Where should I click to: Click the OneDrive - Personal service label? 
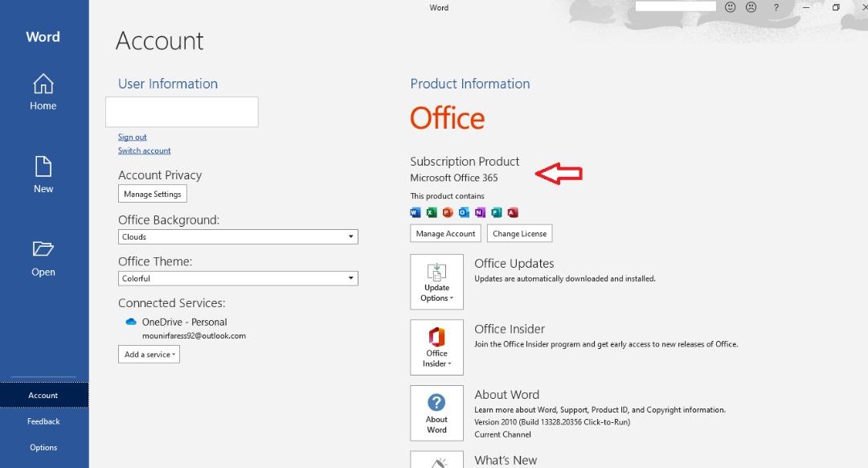point(184,322)
